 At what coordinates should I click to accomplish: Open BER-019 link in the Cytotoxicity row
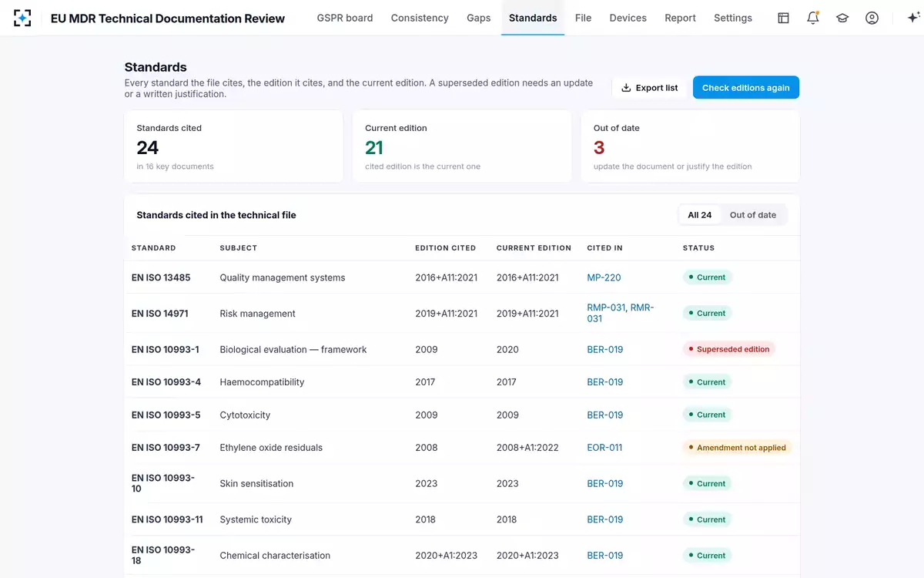tap(605, 415)
